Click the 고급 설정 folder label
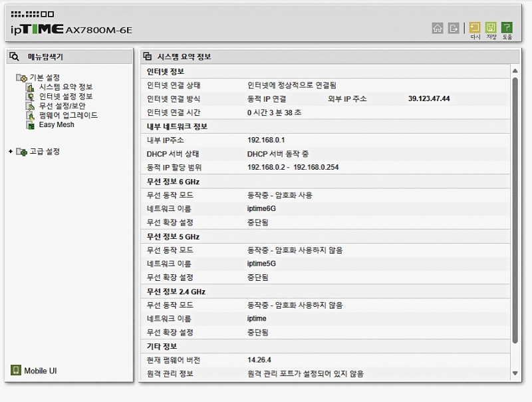532x402 pixels. pyautogui.click(x=45, y=152)
